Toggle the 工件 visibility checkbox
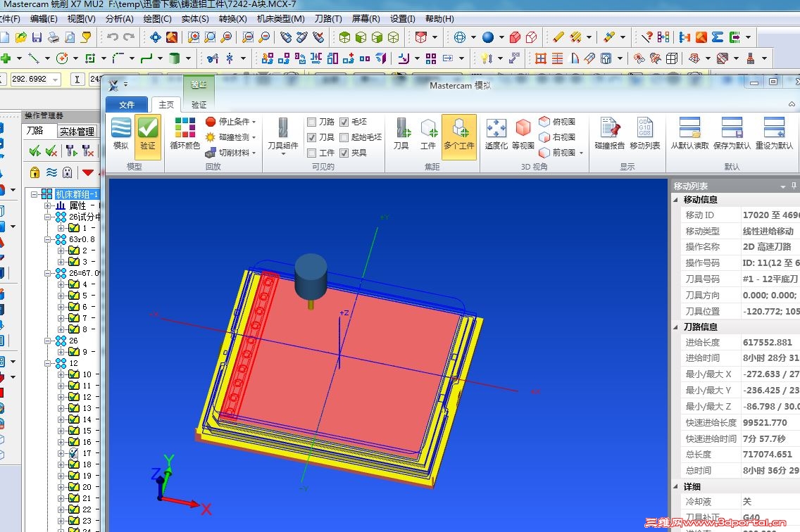800x532 pixels. 312,153
